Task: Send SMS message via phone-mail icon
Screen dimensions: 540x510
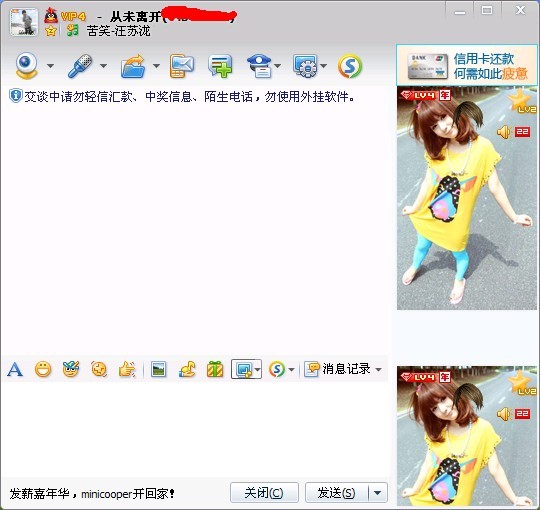Action: 182,66
